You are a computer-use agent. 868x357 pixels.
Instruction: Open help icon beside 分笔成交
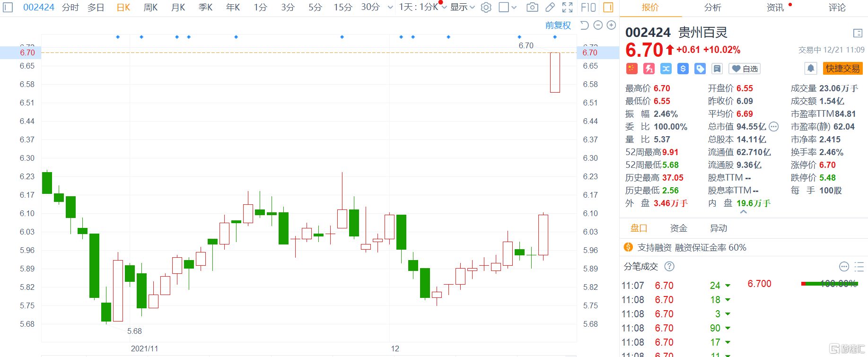[x=669, y=266]
